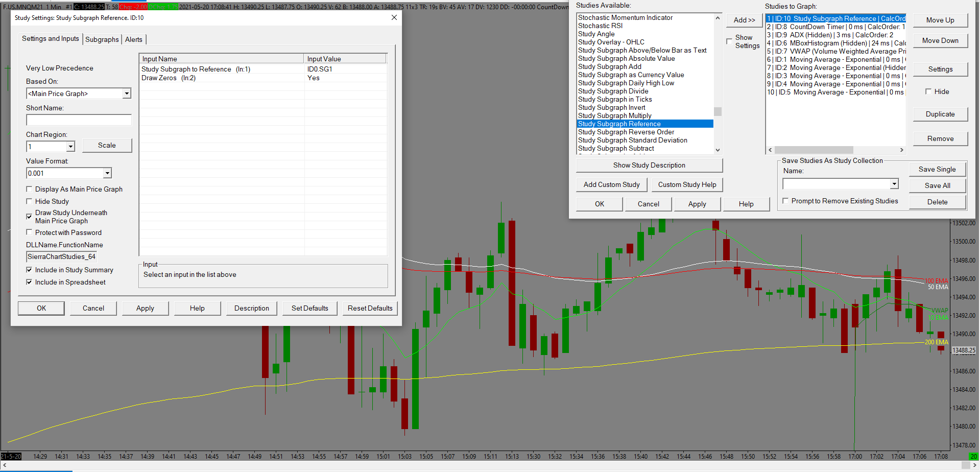Click the Short Name text field

[x=79, y=120]
